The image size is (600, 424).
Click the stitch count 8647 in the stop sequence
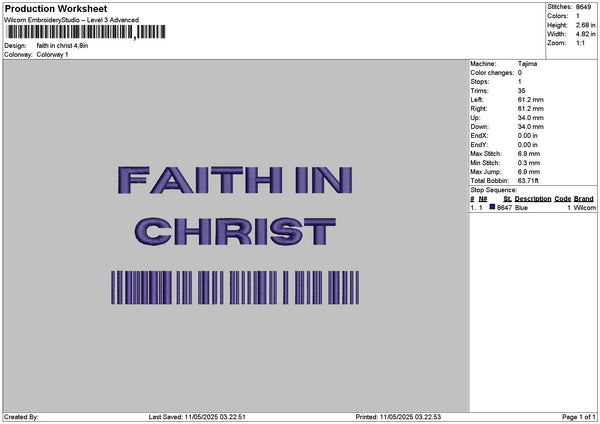coord(504,208)
